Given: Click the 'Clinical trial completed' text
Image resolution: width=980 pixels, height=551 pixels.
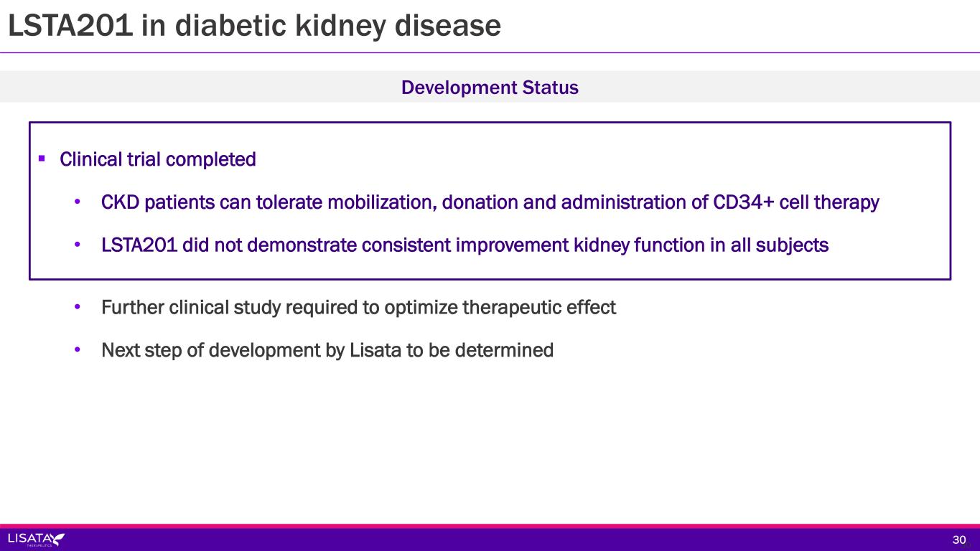Looking at the screenshot, I should (x=158, y=159).
